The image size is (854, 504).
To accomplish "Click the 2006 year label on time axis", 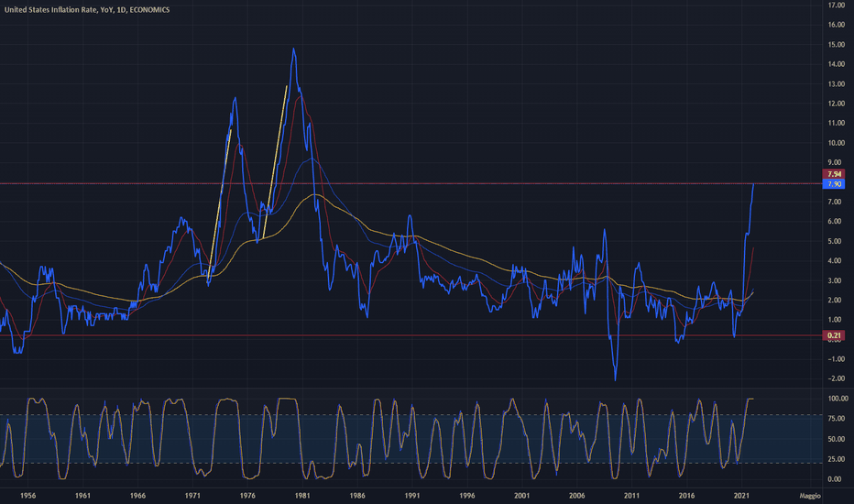I will [576, 495].
